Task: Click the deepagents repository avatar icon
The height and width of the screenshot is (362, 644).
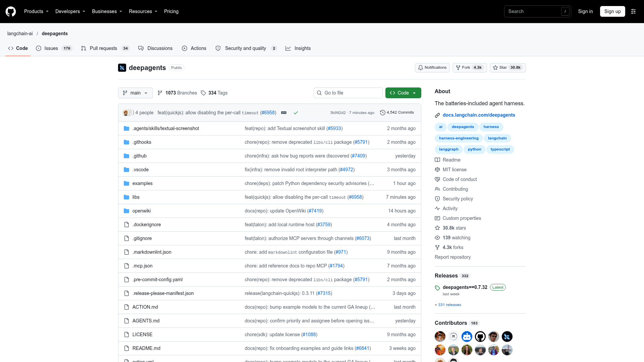Action: [x=122, y=68]
